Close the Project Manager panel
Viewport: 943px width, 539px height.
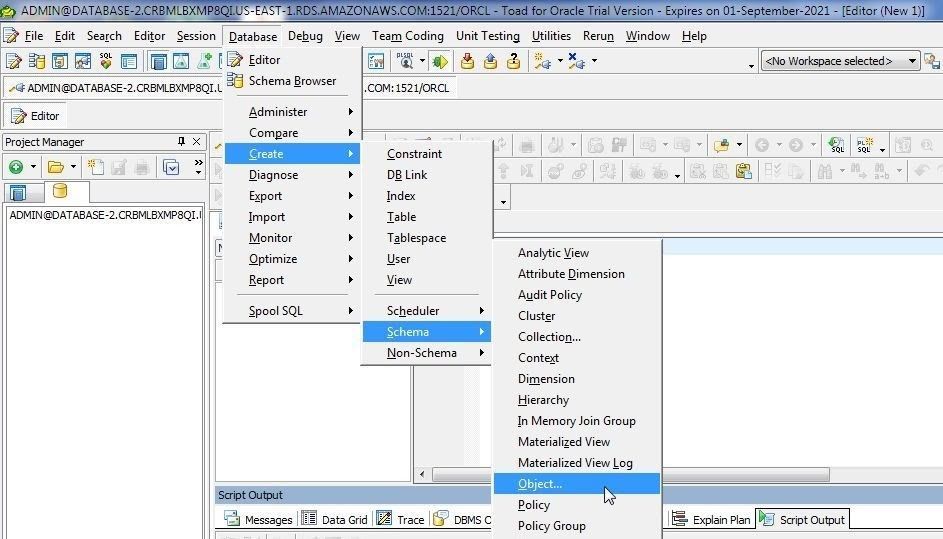(x=197, y=142)
